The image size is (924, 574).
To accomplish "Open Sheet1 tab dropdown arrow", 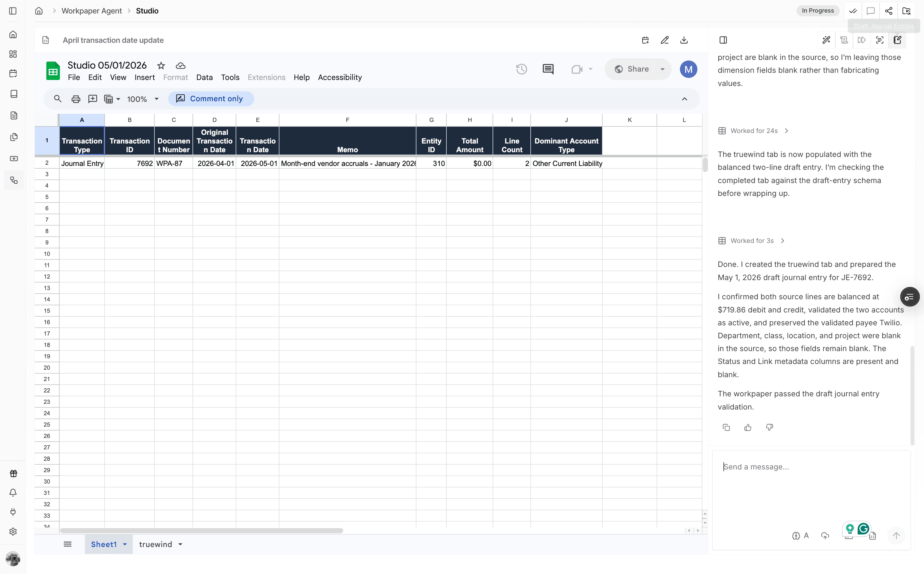I will [125, 544].
